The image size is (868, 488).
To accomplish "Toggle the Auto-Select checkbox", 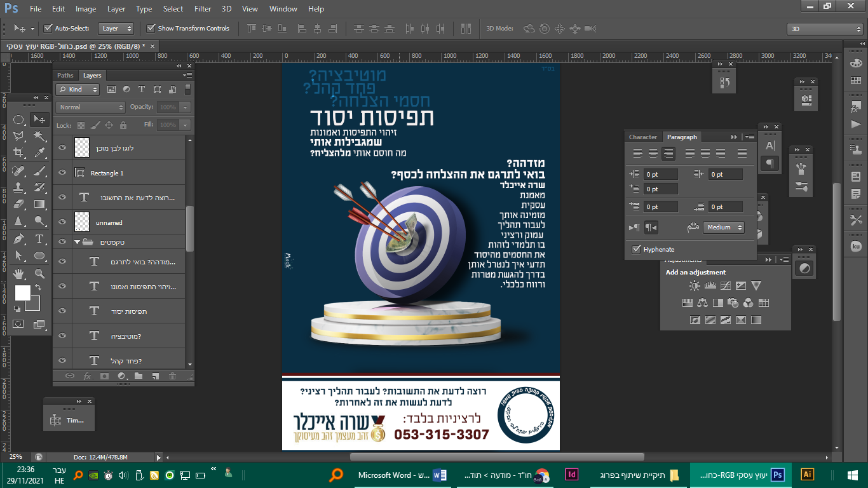I will [x=48, y=29].
